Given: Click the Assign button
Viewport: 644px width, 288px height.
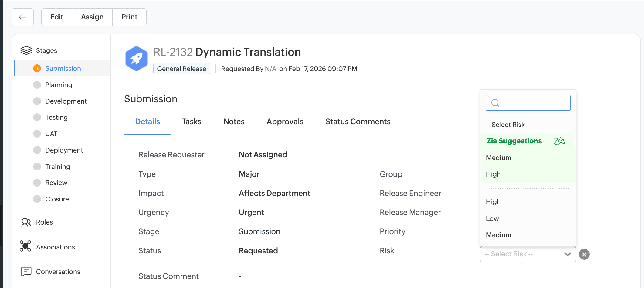Looking at the screenshot, I should (x=92, y=17).
